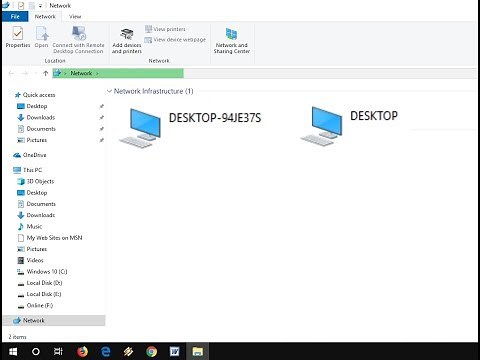The width and height of the screenshot is (480, 360).
Task: Open Cortana search circle
Action: coord(36,351)
